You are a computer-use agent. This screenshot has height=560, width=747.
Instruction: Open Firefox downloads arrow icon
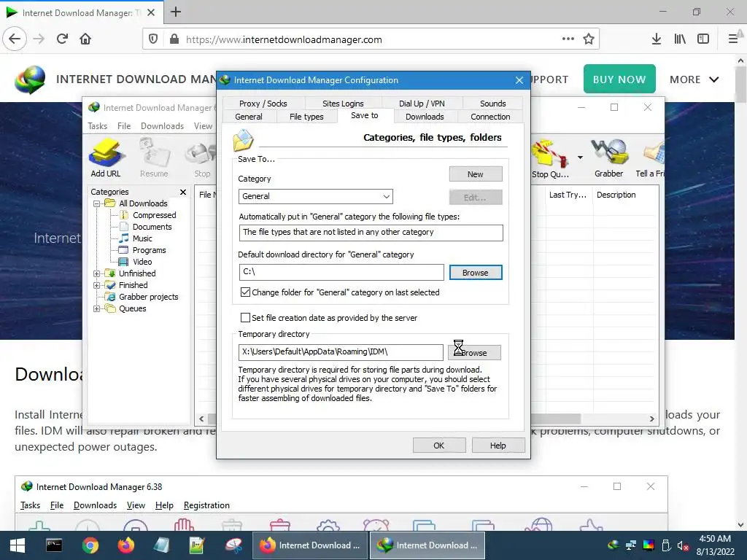coord(657,39)
